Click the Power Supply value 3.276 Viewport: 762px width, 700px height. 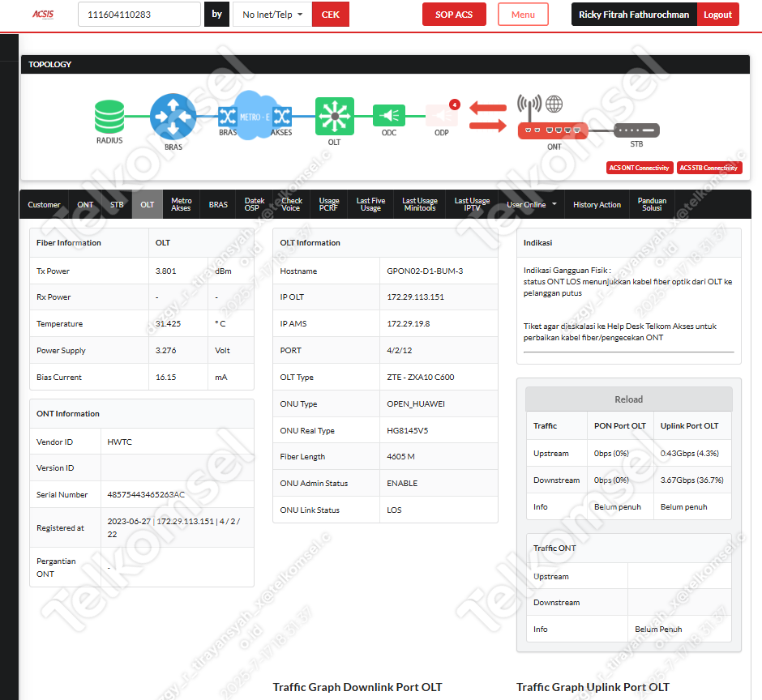click(165, 350)
